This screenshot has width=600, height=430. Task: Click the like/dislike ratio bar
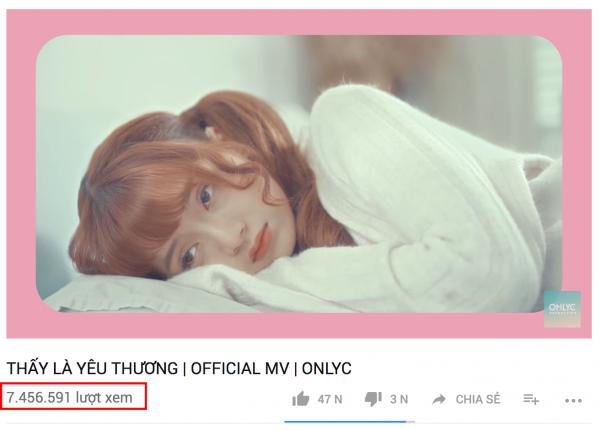(x=349, y=422)
